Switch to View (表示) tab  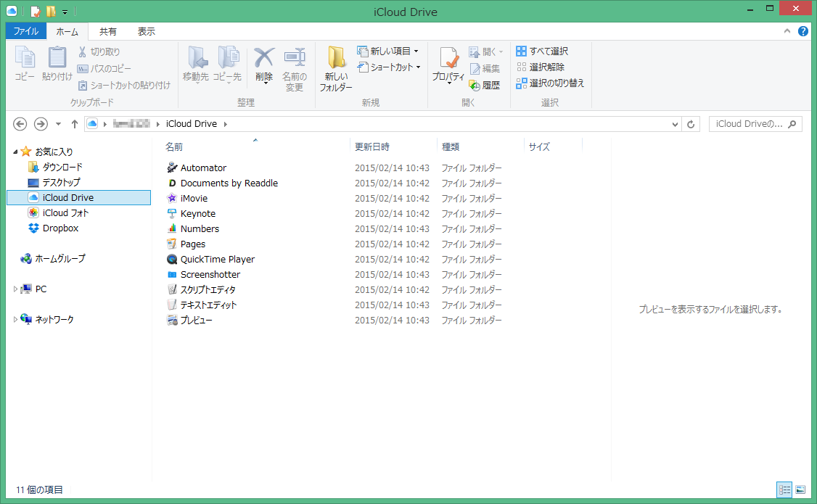pyautogui.click(x=147, y=32)
